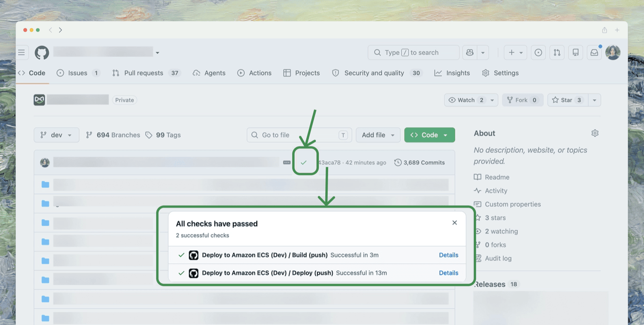Expand the Star lists dropdown arrow
The height and width of the screenshot is (325, 644).
tap(594, 100)
